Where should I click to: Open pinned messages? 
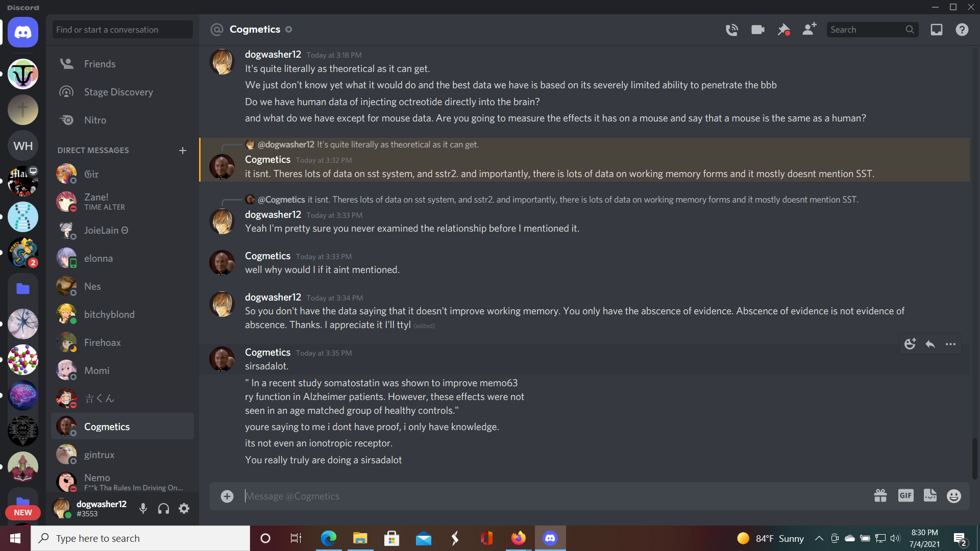pyautogui.click(x=783, y=30)
